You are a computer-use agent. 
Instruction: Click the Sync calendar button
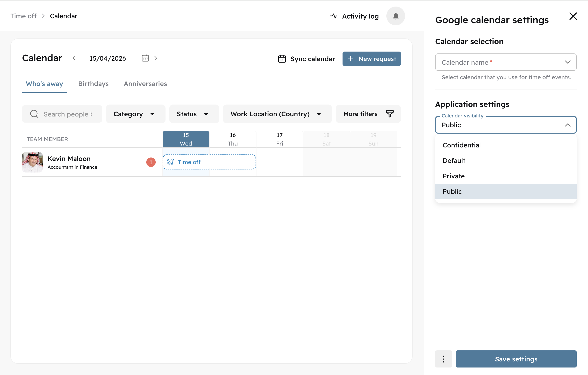[x=306, y=59]
